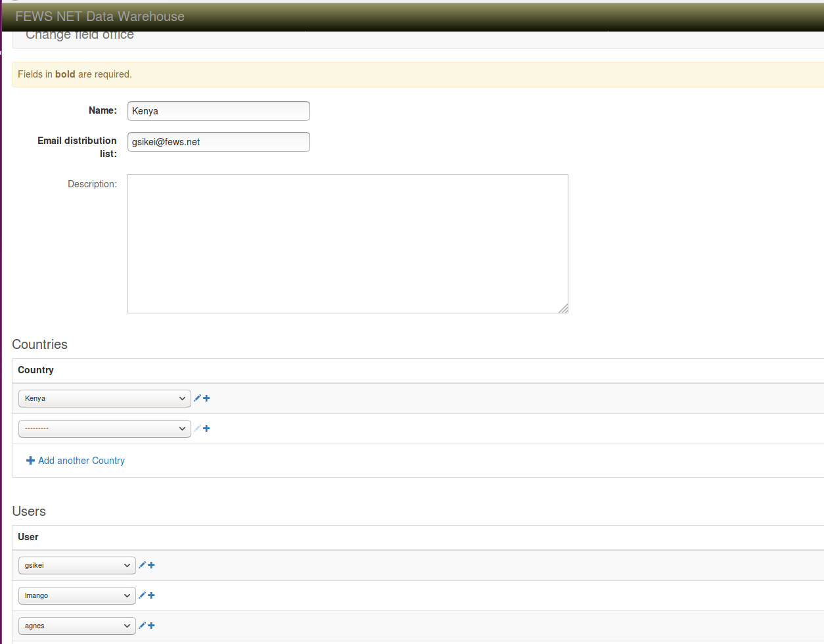Screen dimensions: 824x644
Task: Open the gsikei user dropdown
Action: tap(77, 566)
